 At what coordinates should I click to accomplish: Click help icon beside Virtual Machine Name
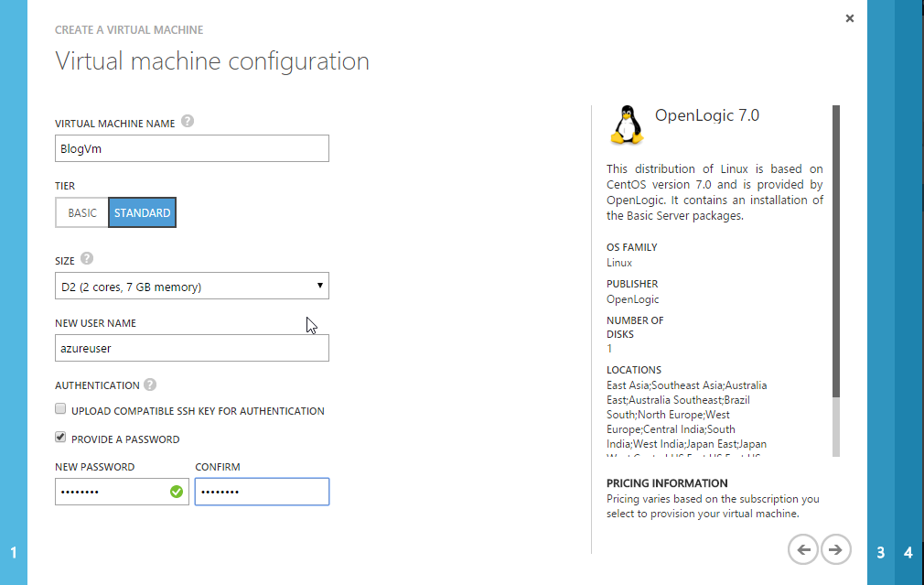188,121
